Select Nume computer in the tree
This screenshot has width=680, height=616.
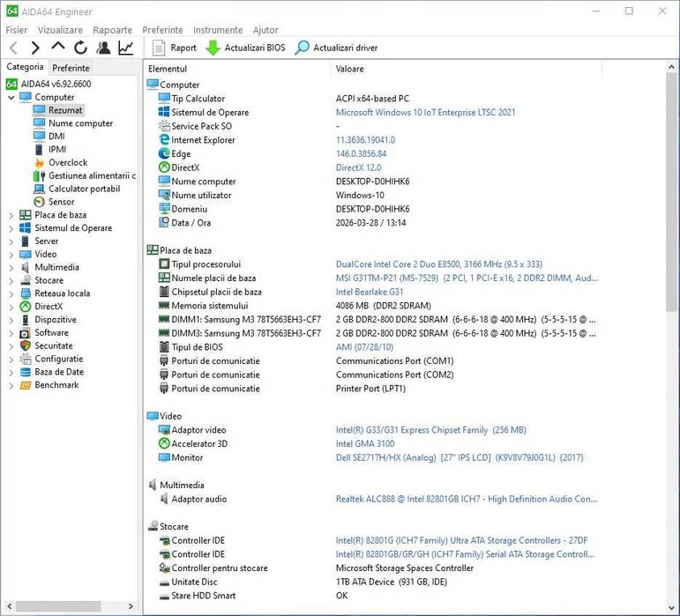(x=80, y=123)
